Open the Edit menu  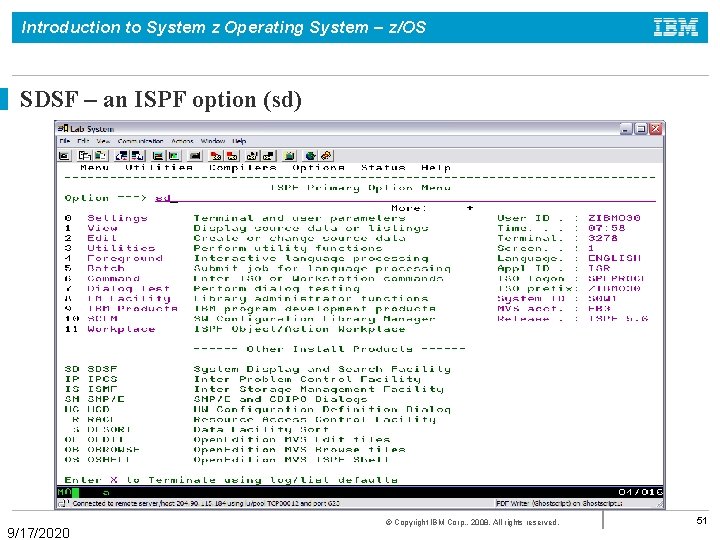pos(83,141)
